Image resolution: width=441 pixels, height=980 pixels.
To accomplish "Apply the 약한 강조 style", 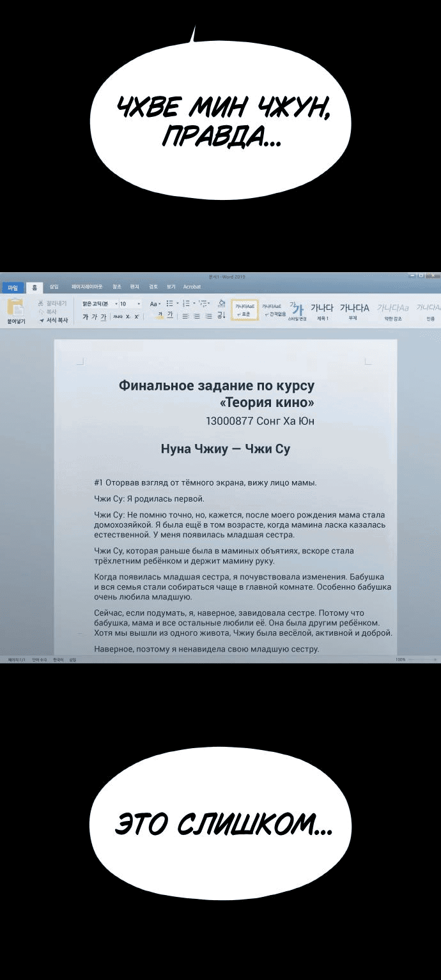I will point(393,311).
